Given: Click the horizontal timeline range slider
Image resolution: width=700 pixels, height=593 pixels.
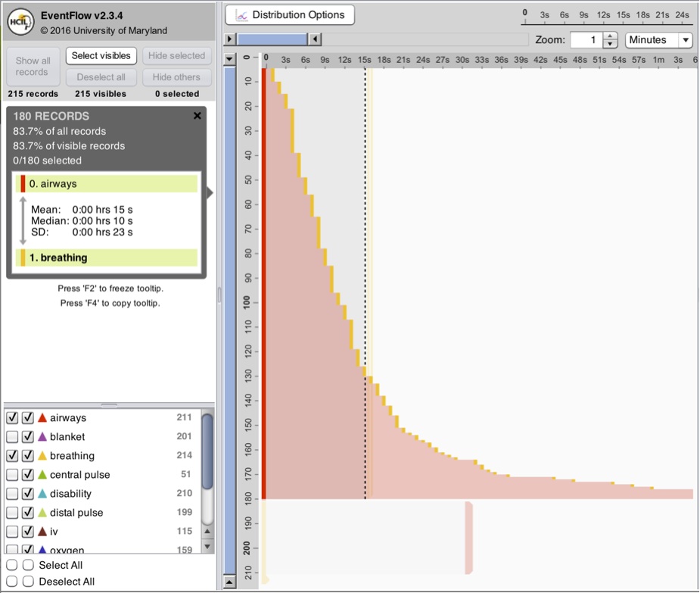Looking at the screenshot, I should pyautogui.click(x=272, y=39).
